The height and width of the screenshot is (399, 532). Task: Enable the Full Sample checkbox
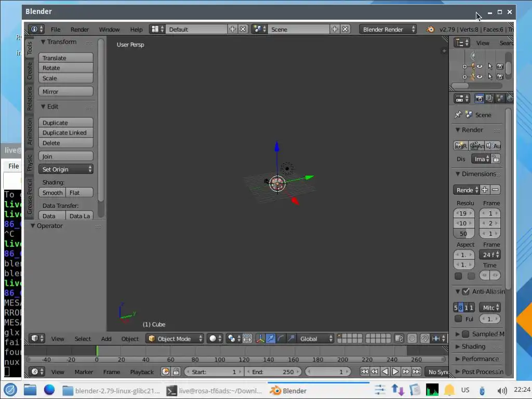(x=458, y=318)
